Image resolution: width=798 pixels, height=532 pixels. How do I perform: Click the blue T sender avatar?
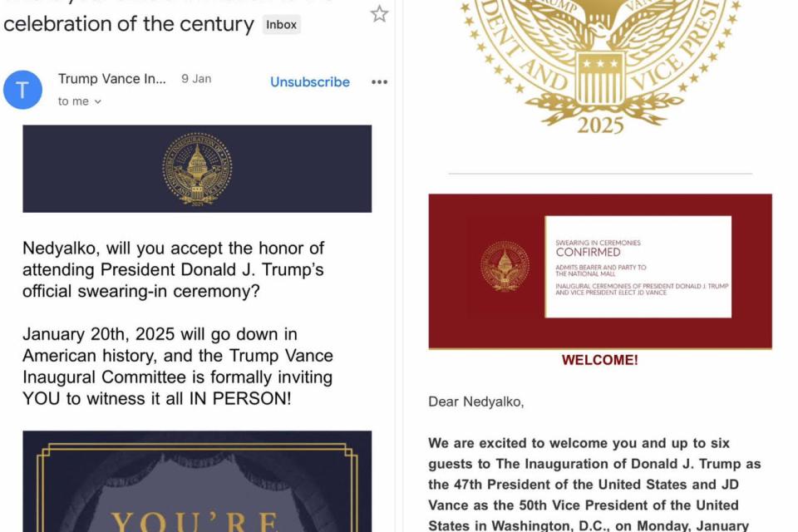click(22, 90)
